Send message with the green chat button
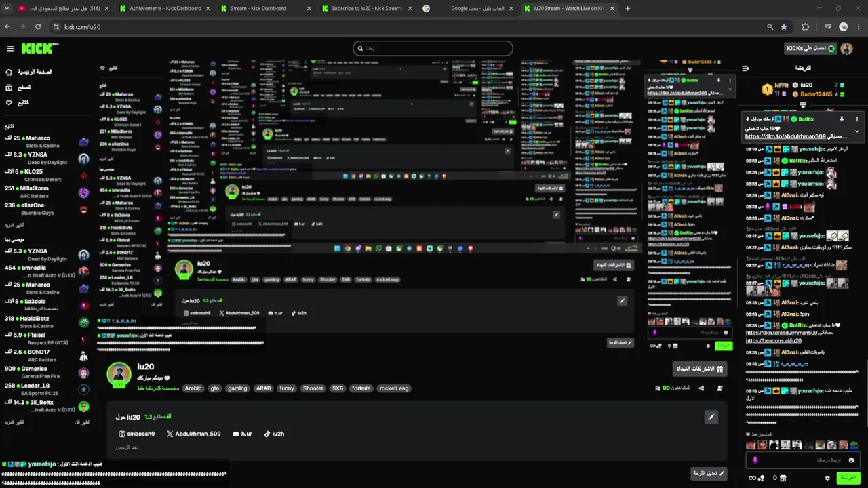The height and width of the screenshot is (488, 868). (x=848, y=478)
